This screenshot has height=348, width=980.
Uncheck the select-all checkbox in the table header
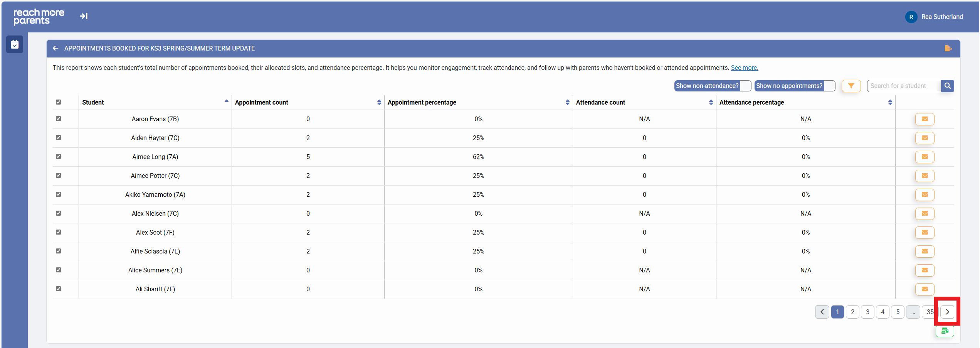(59, 102)
